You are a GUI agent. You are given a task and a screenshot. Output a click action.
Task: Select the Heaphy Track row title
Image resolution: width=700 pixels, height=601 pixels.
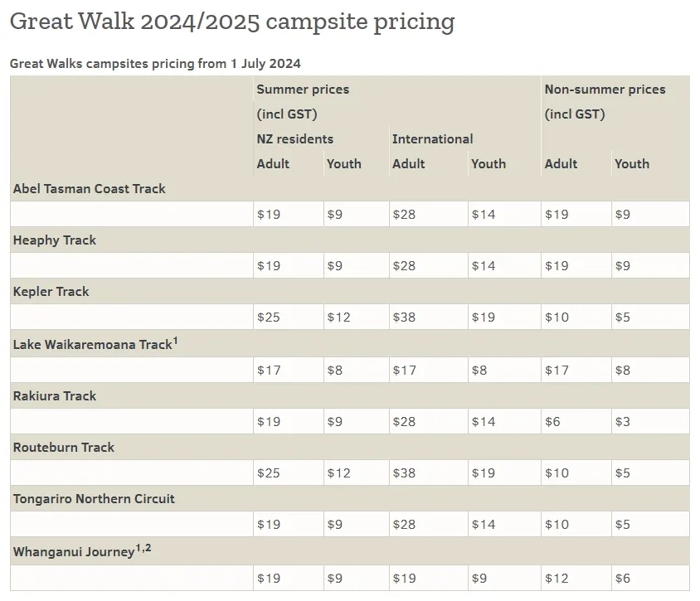tap(55, 240)
